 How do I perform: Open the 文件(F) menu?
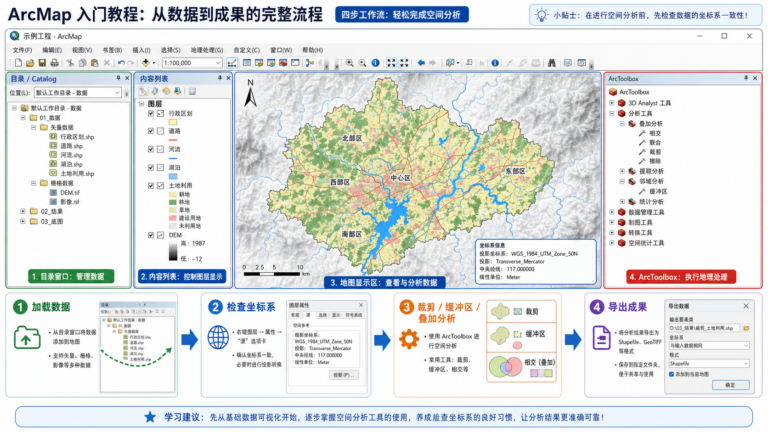(22, 50)
